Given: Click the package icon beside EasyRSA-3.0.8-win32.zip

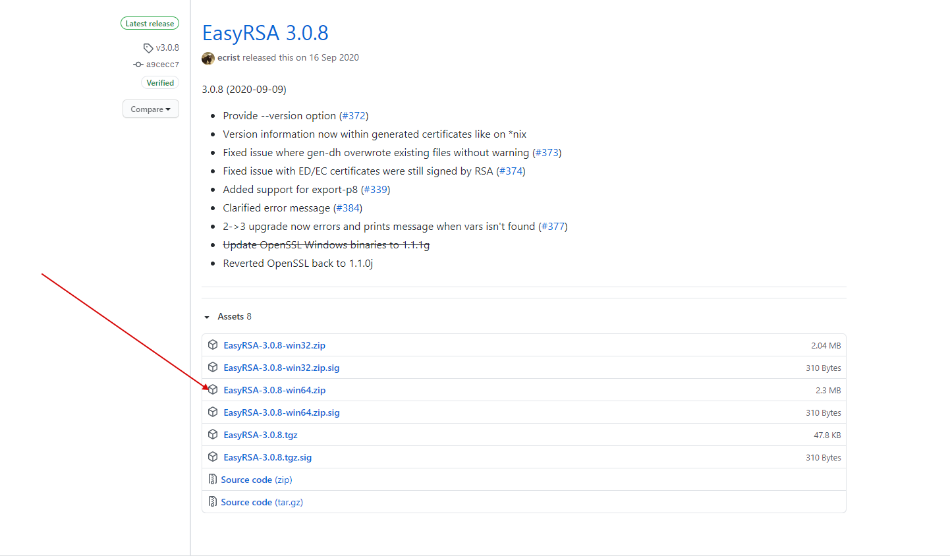Looking at the screenshot, I should (x=213, y=345).
